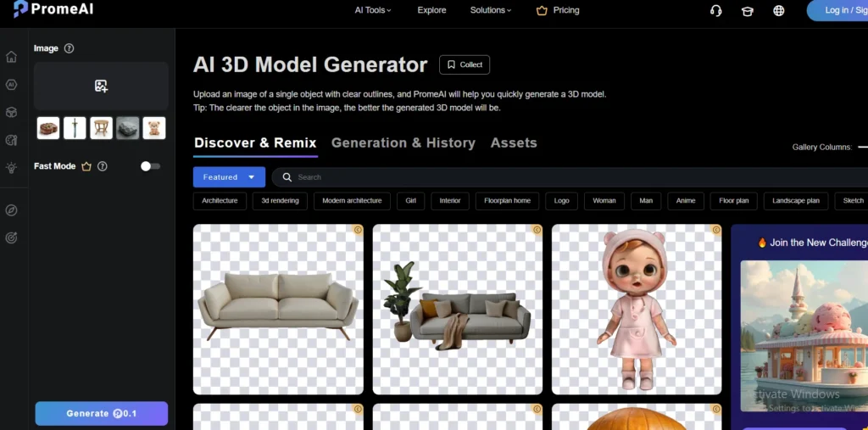
Task: Open the ice cream boat challenge image
Action: tap(804, 337)
